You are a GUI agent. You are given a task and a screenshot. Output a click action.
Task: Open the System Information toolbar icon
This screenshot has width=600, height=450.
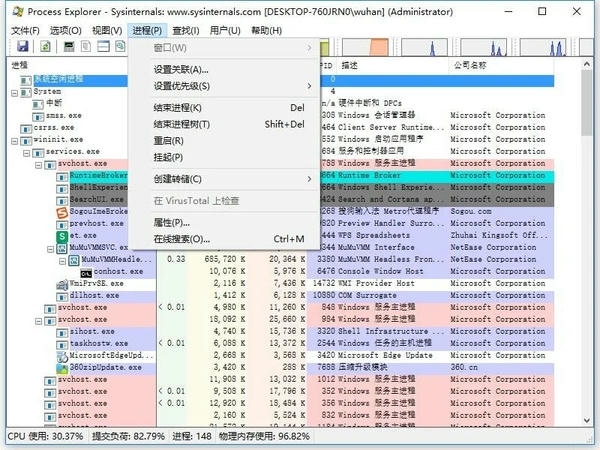click(x=69, y=47)
